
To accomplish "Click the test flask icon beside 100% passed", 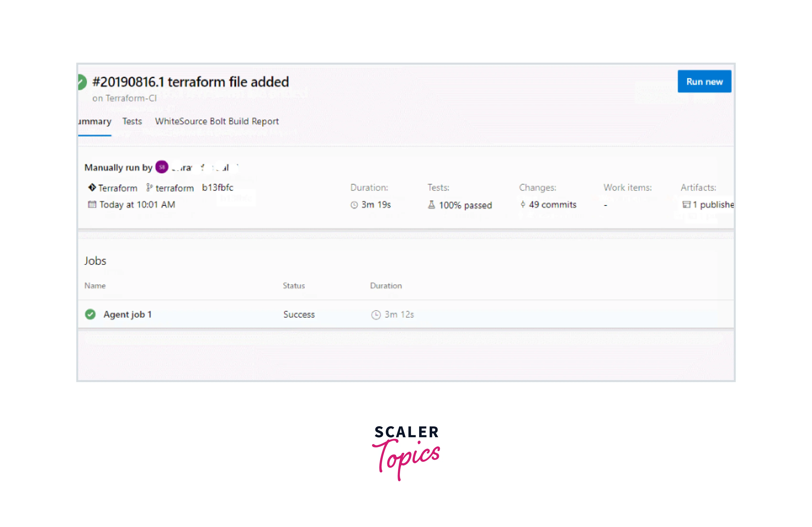I will pyautogui.click(x=432, y=205).
